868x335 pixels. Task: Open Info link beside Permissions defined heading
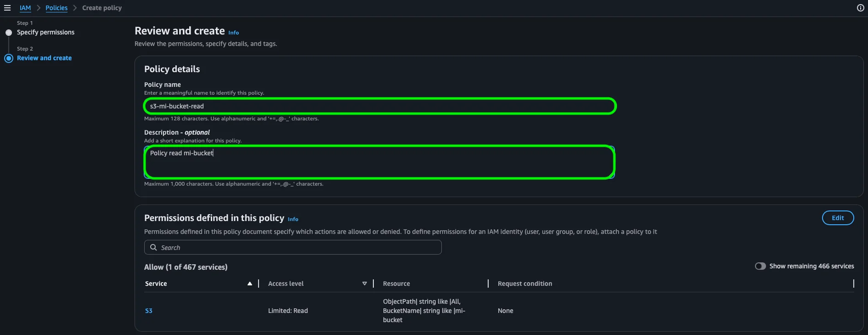(293, 219)
